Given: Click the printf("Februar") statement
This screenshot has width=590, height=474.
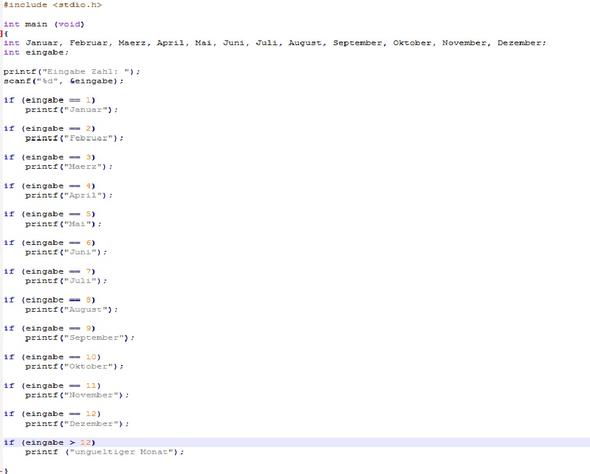Looking at the screenshot, I should coord(74,138).
